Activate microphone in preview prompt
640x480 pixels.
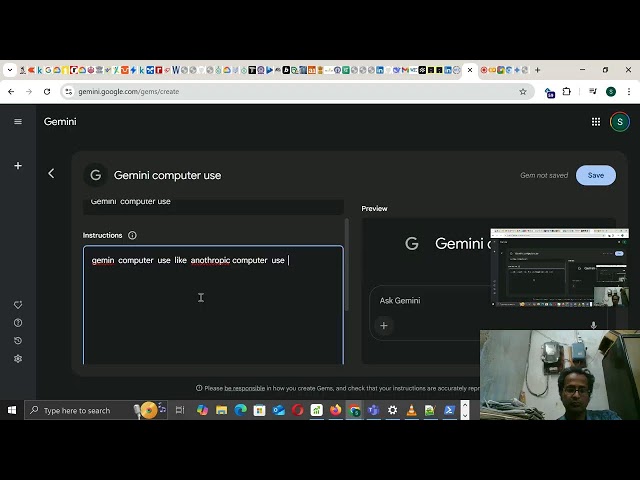(x=593, y=325)
